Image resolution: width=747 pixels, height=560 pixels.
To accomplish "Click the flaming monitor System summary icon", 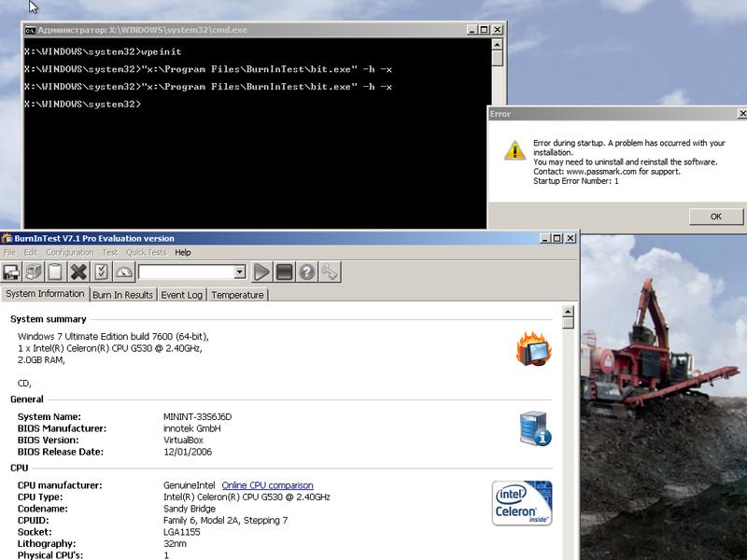I will tap(534, 348).
